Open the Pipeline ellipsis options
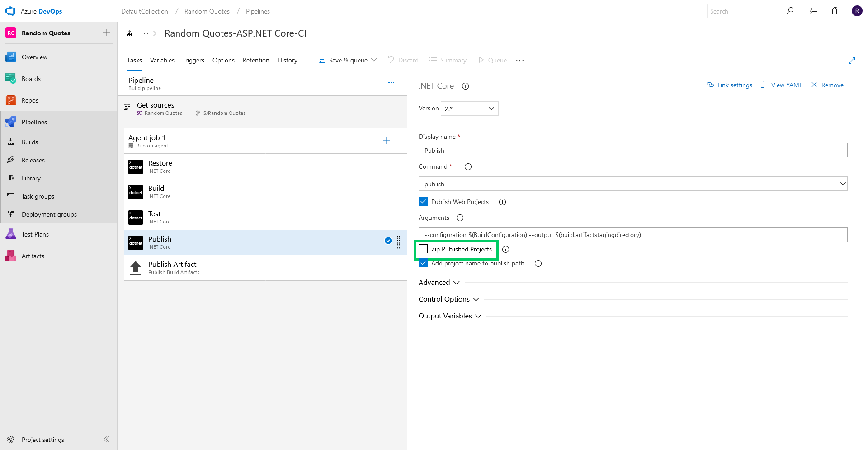 [391, 82]
